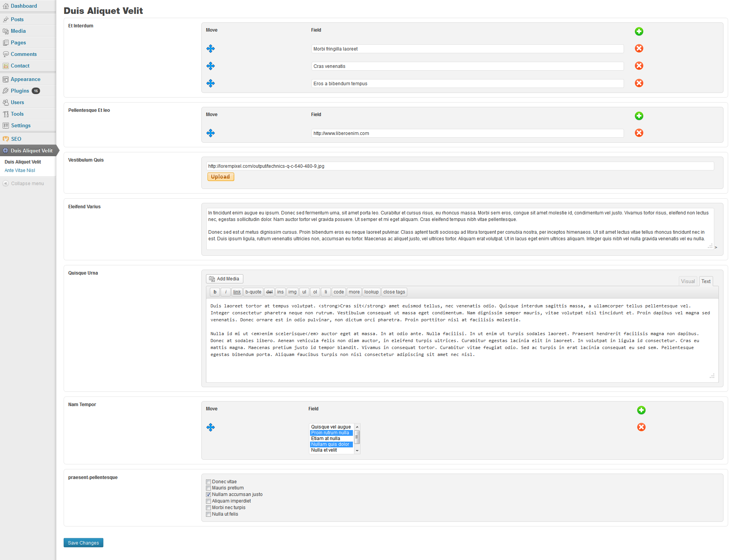The image size is (732, 560).
Task: Click Nullam quis dolor in the list box
Action: point(331,444)
